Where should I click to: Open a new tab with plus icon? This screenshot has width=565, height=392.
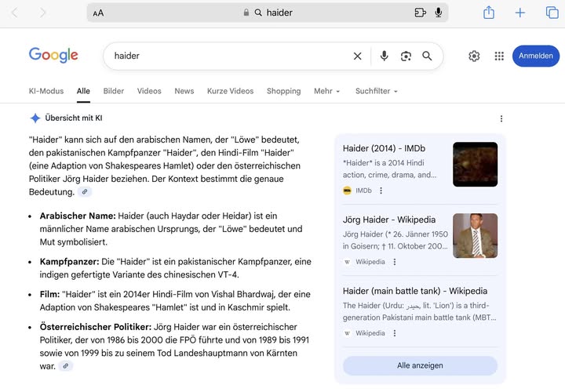pos(520,13)
